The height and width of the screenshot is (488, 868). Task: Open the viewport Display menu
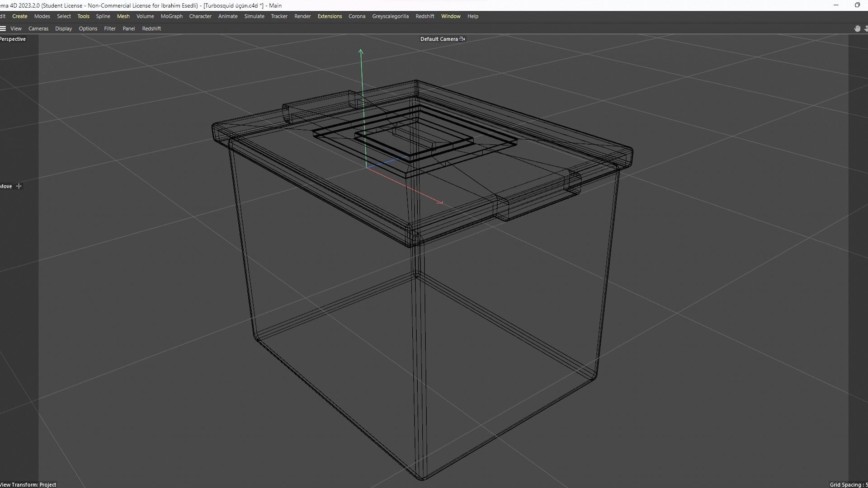click(x=63, y=28)
